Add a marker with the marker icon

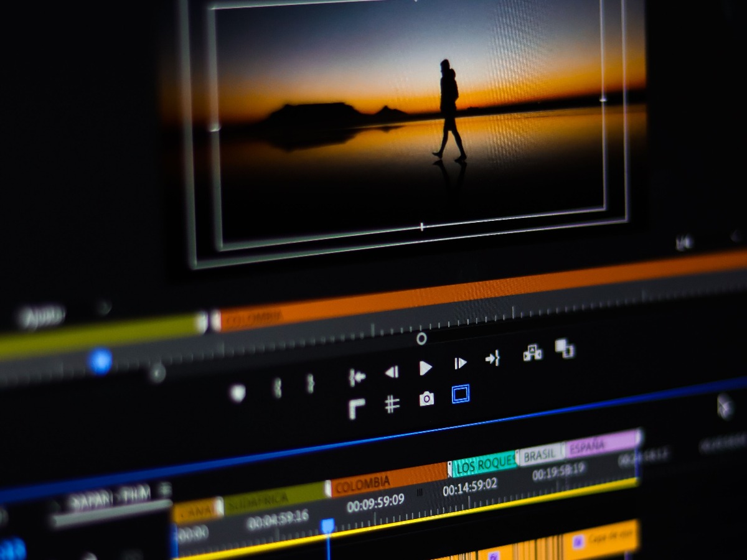[237, 393]
